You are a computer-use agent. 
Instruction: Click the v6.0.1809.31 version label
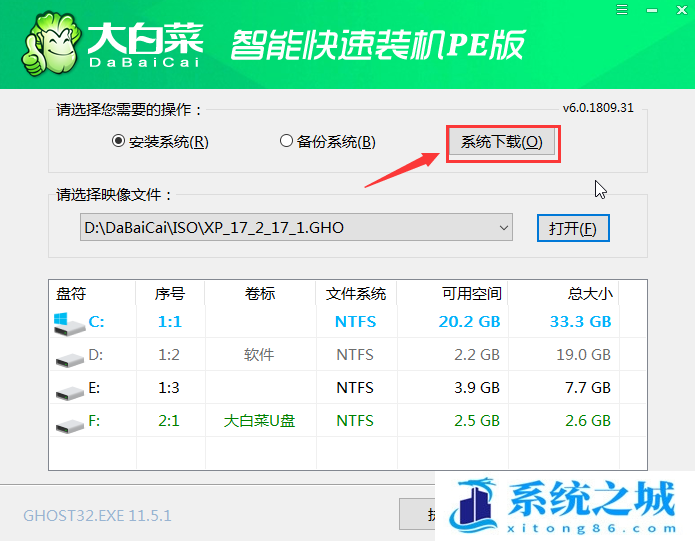point(598,108)
